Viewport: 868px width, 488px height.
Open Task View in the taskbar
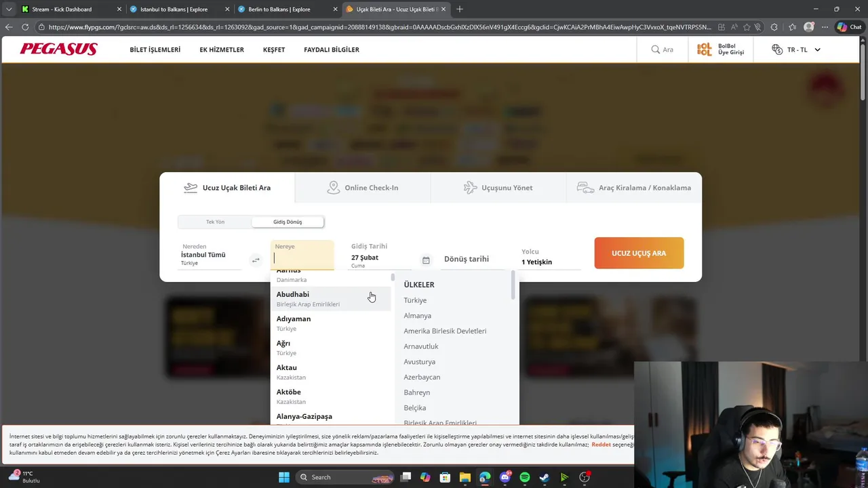point(406,477)
